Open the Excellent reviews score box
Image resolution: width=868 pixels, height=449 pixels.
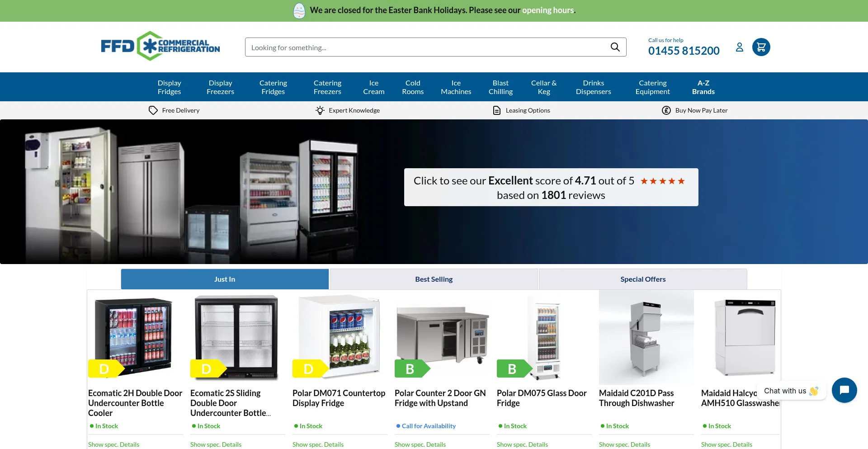pos(551,187)
